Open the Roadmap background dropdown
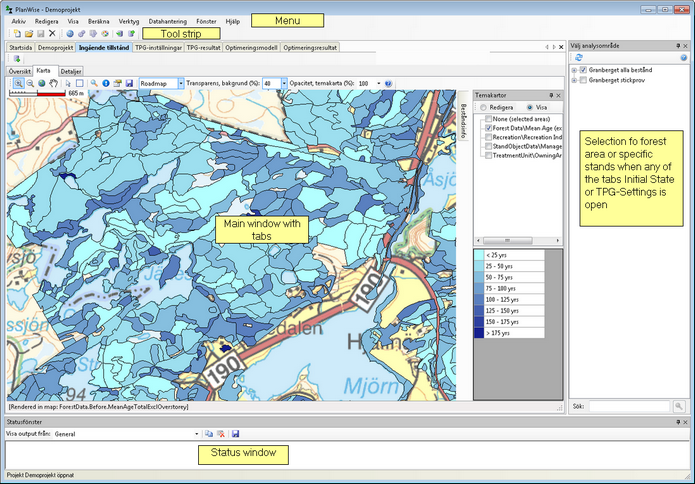The width and height of the screenshot is (695, 484). point(181,83)
